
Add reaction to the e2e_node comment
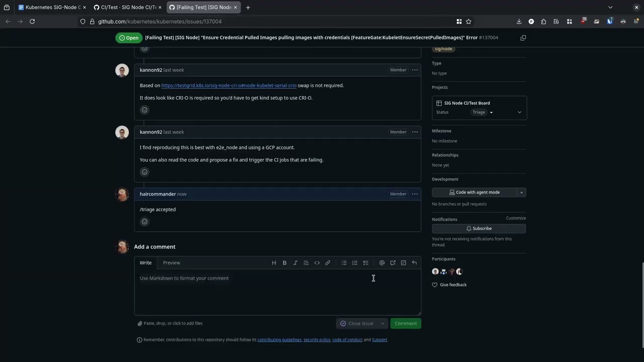(144, 172)
